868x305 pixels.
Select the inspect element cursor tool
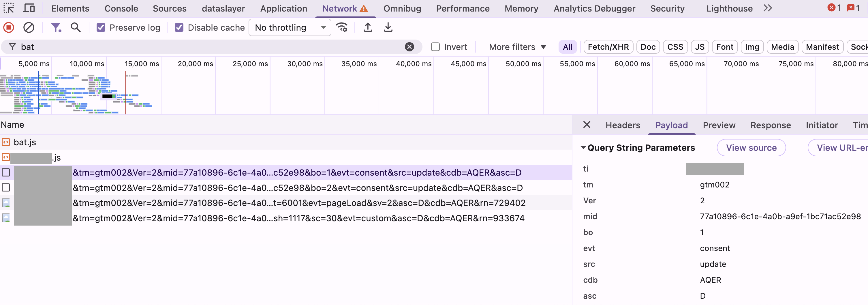[x=9, y=8]
